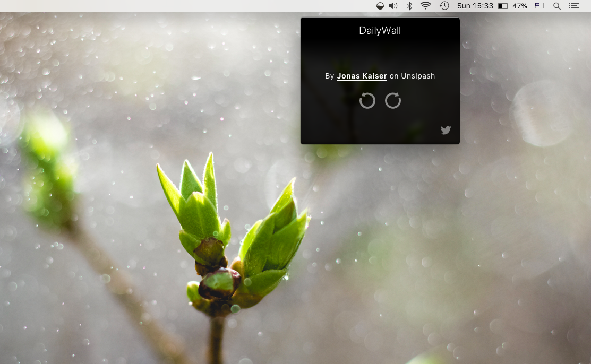Click the DailyWall widget title
591x364 pixels.
click(379, 31)
